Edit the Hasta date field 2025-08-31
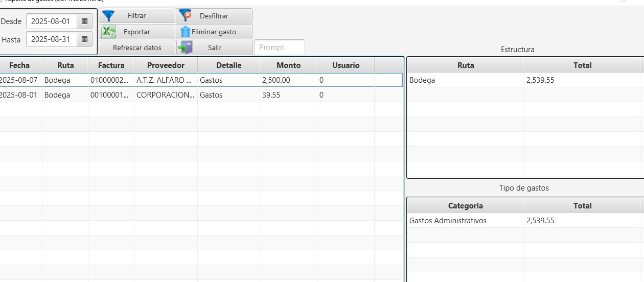This screenshot has width=644, height=282. pyautogui.click(x=51, y=39)
